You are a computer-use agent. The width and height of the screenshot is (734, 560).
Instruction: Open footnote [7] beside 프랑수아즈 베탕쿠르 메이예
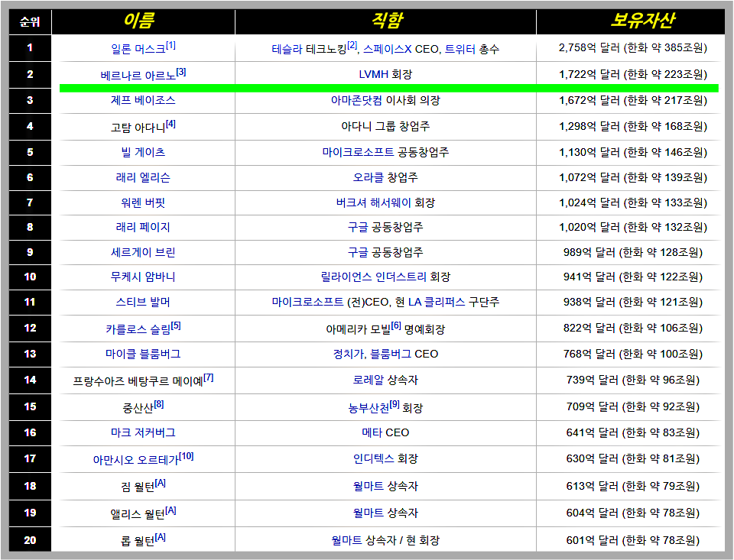[x=208, y=377]
